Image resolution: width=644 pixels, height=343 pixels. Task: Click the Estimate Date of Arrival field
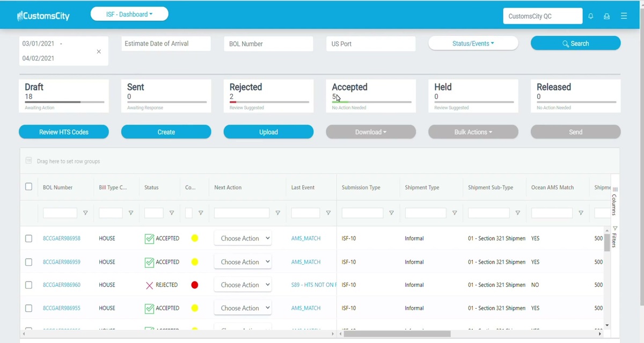(166, 44)
